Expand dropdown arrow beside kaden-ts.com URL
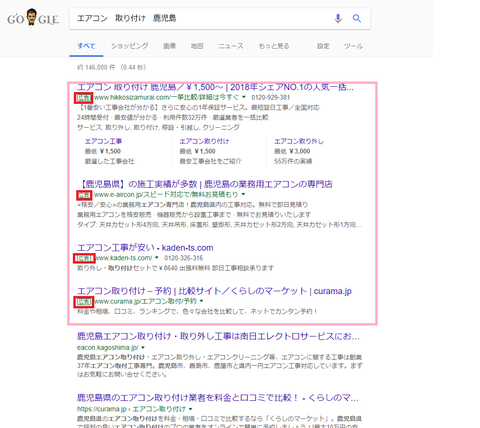 click(157, 258)
